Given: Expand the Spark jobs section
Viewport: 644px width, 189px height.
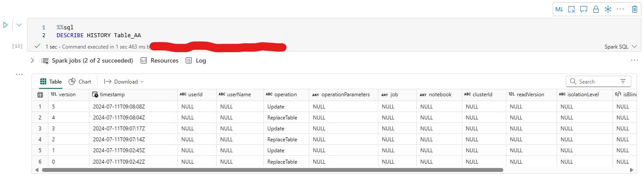Looking at the screenshot, I should 32,60.
